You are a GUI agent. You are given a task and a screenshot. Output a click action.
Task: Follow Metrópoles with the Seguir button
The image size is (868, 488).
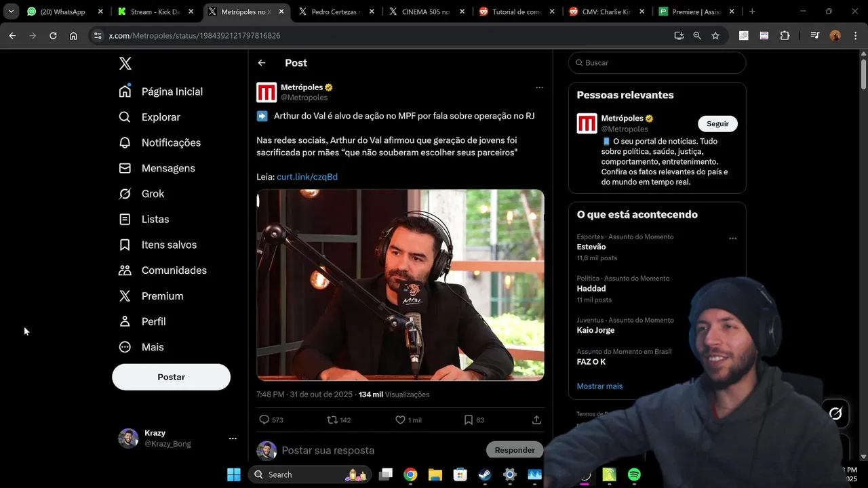717,124
